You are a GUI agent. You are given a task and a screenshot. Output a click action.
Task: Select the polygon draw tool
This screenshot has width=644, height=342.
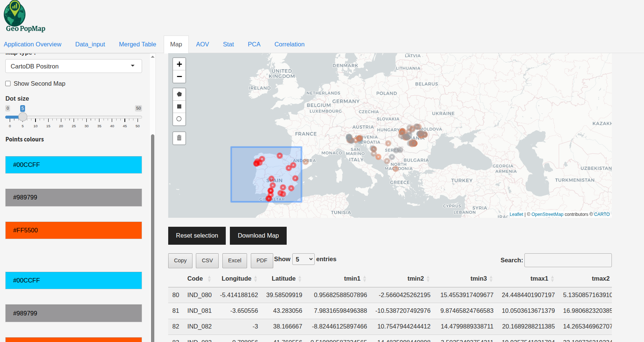pyautogui.click(x=179, y=94)
